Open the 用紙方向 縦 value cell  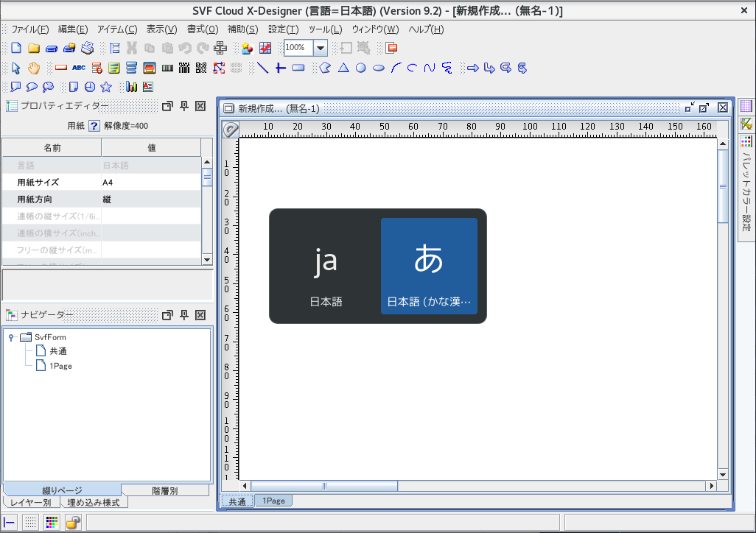point(151,199)
